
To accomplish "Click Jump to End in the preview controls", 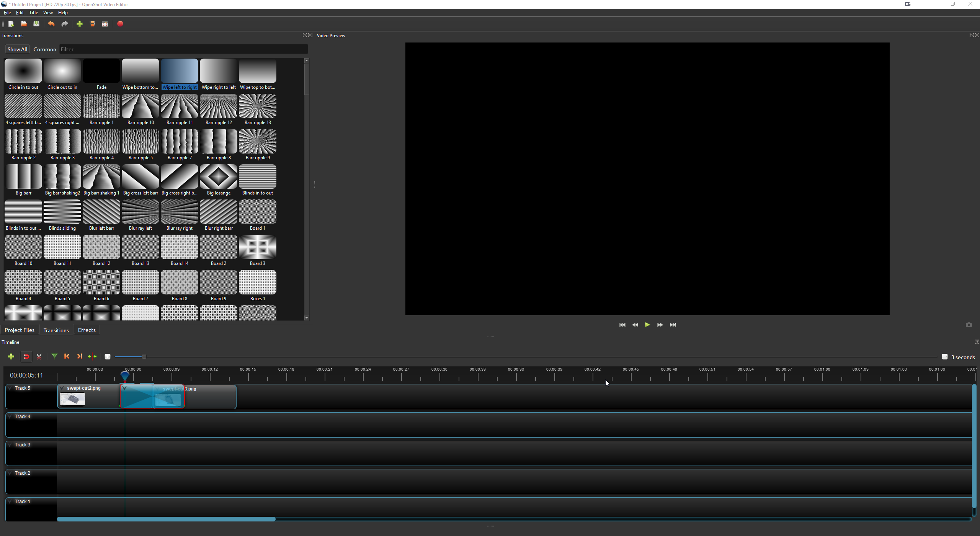I will tap(673, 324).
